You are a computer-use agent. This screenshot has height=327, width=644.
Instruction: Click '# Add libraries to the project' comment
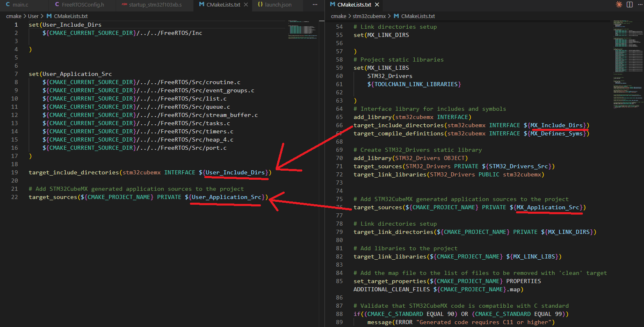point(406,248)
